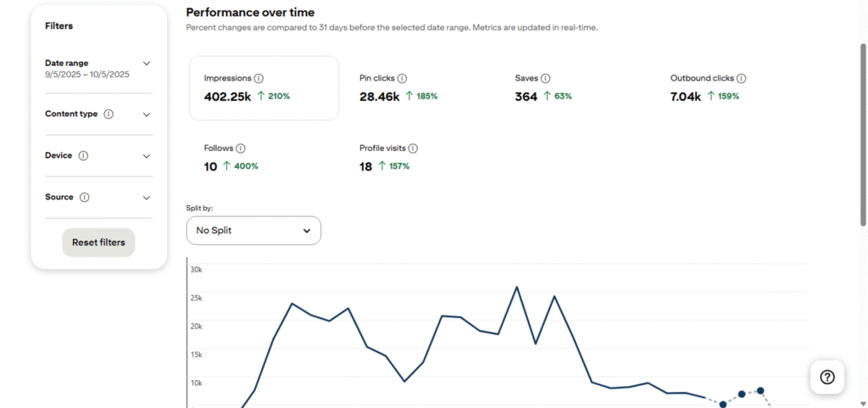This screenshot has height=408, width=868.
Task: Open the No Split dropdown
Action: tap(253, 231)
